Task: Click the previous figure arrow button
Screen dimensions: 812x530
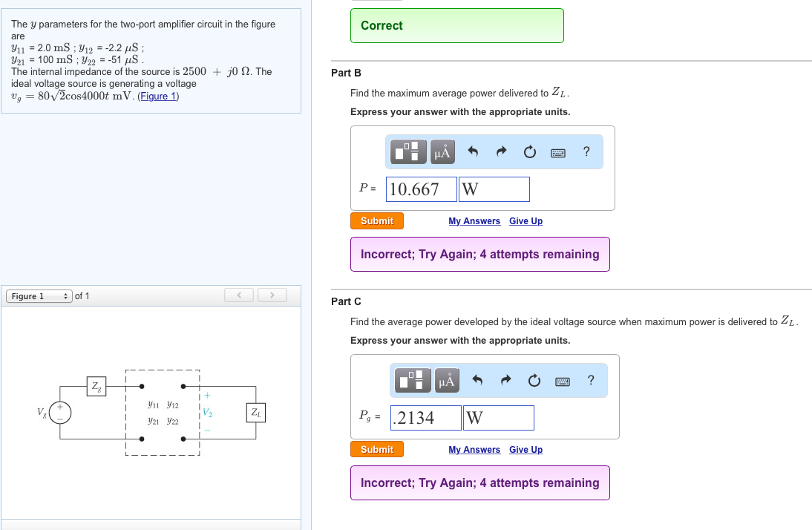Action: coord(239,296)
